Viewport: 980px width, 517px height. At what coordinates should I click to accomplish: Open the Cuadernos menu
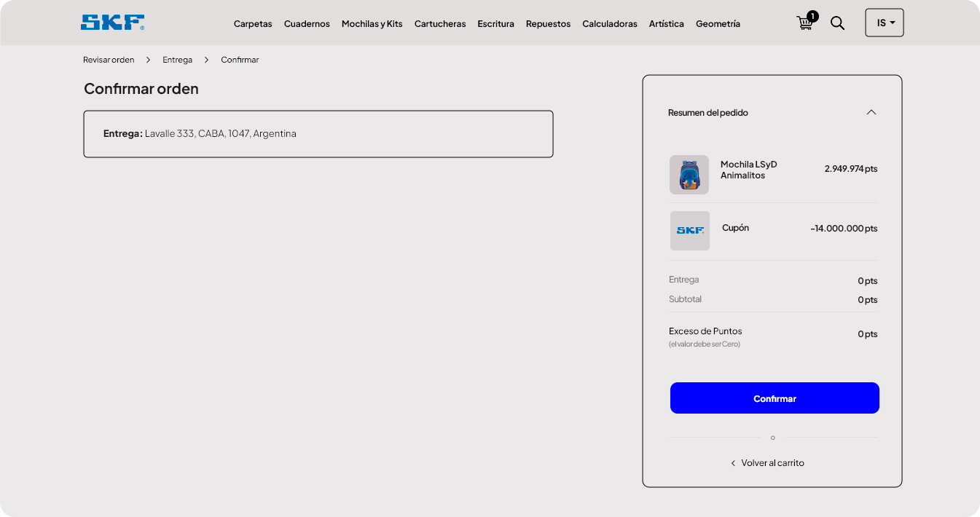coord(307,24)
